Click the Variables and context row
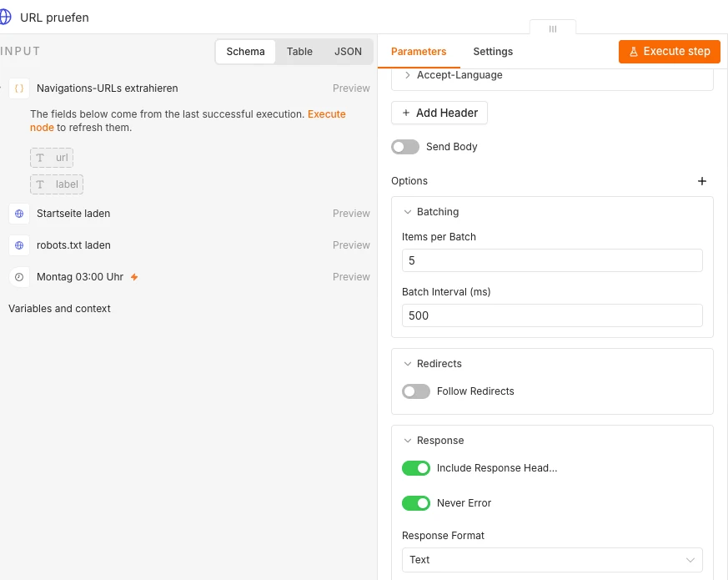This screenshot has width=728, height=580. pos(59,309)
